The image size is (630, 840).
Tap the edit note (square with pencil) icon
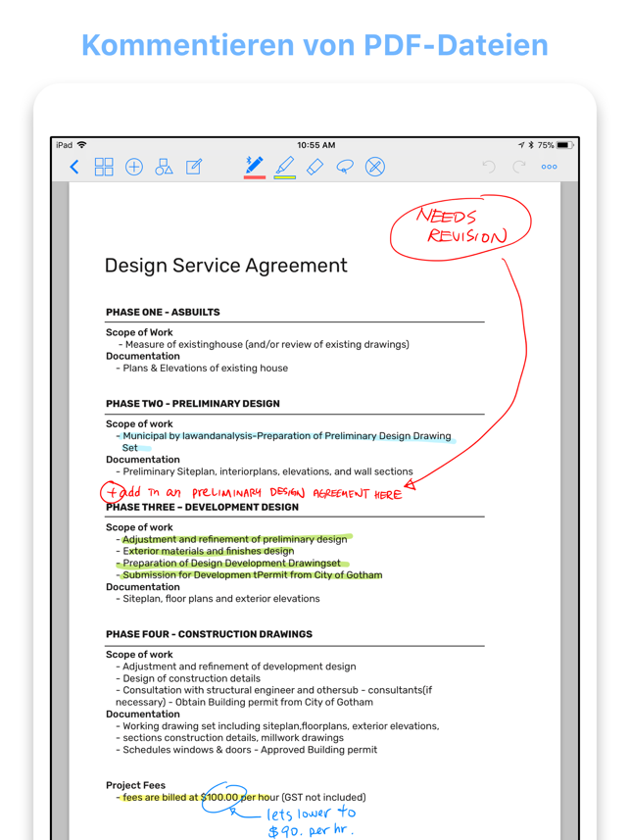[x=194, y=167]
